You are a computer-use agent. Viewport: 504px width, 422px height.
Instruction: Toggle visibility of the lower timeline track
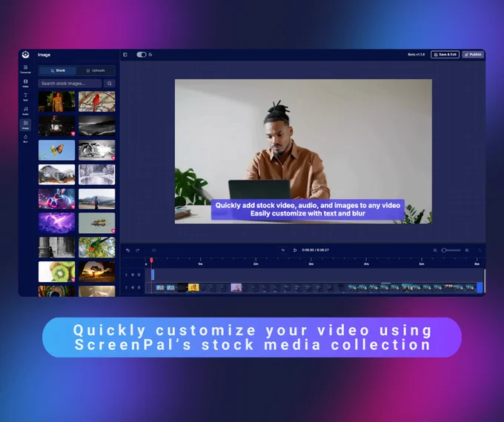(x=133, y=287)
